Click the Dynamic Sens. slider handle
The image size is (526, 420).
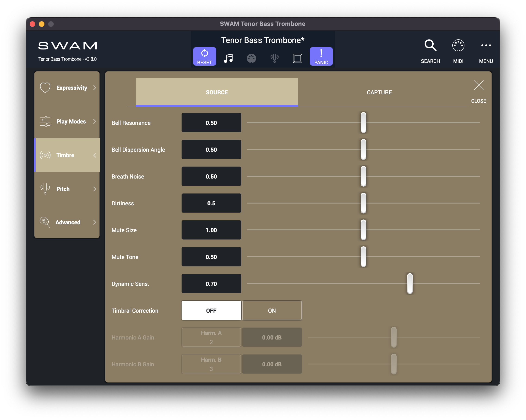coord(410,284)
